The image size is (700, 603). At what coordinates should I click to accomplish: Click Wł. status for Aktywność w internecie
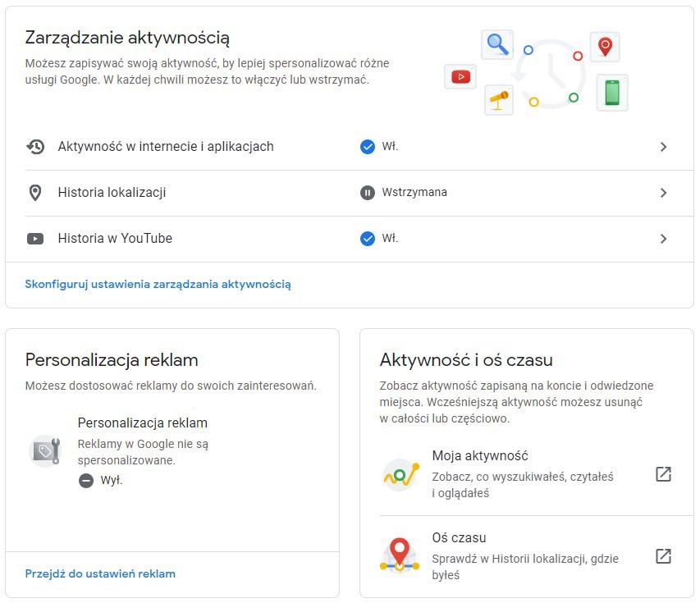(390, 146)
